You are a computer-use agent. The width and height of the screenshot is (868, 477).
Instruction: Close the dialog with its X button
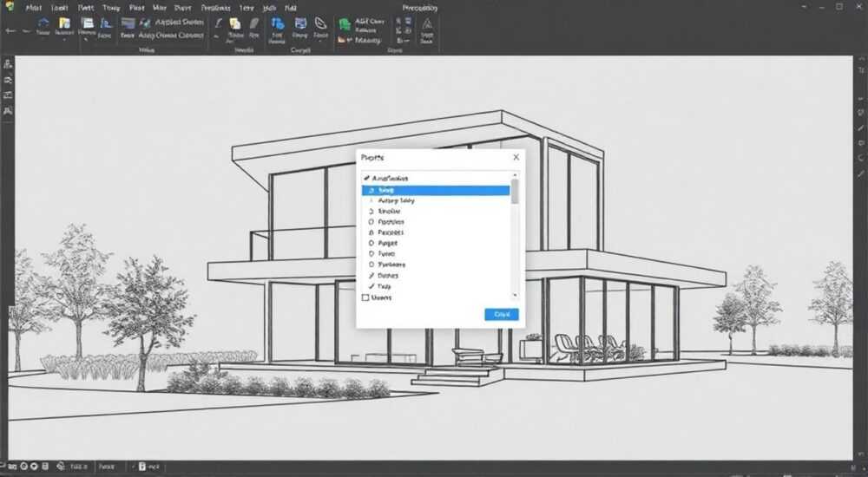pos(516,157)
